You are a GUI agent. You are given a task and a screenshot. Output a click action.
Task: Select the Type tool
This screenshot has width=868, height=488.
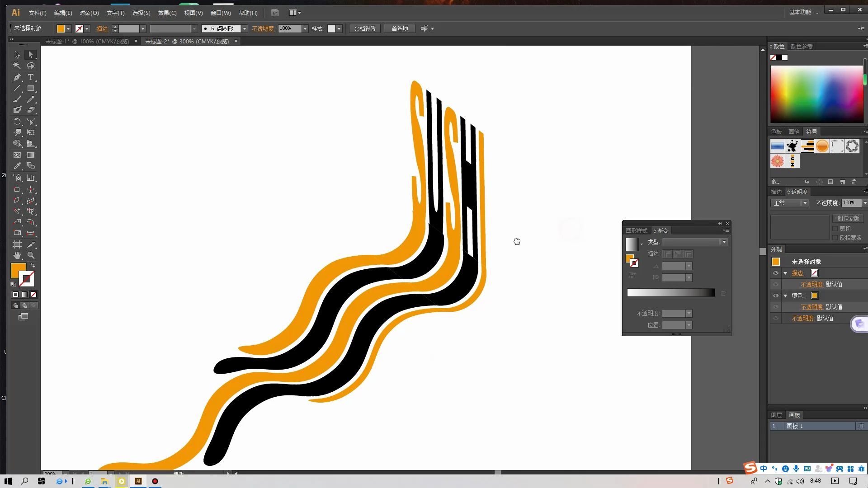point(31,77)
